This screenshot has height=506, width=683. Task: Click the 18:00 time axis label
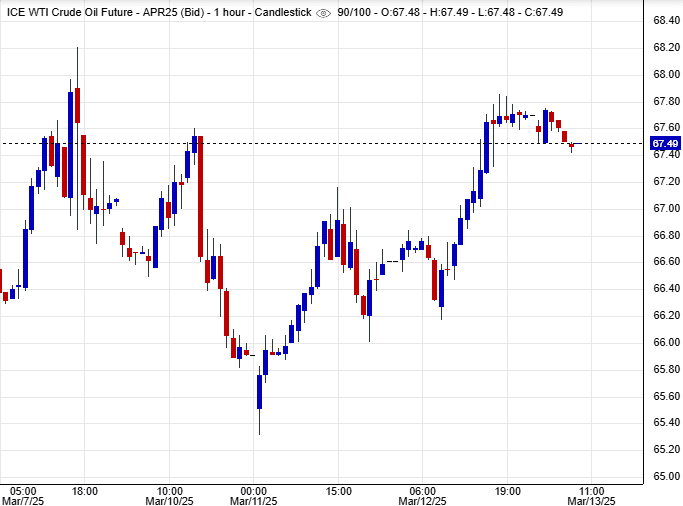pos(84,490)
